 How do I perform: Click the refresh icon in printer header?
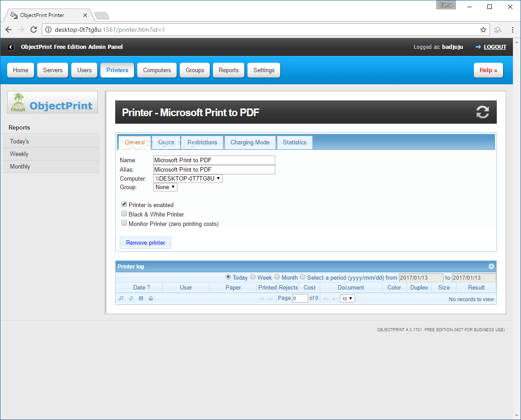[482, 113]
